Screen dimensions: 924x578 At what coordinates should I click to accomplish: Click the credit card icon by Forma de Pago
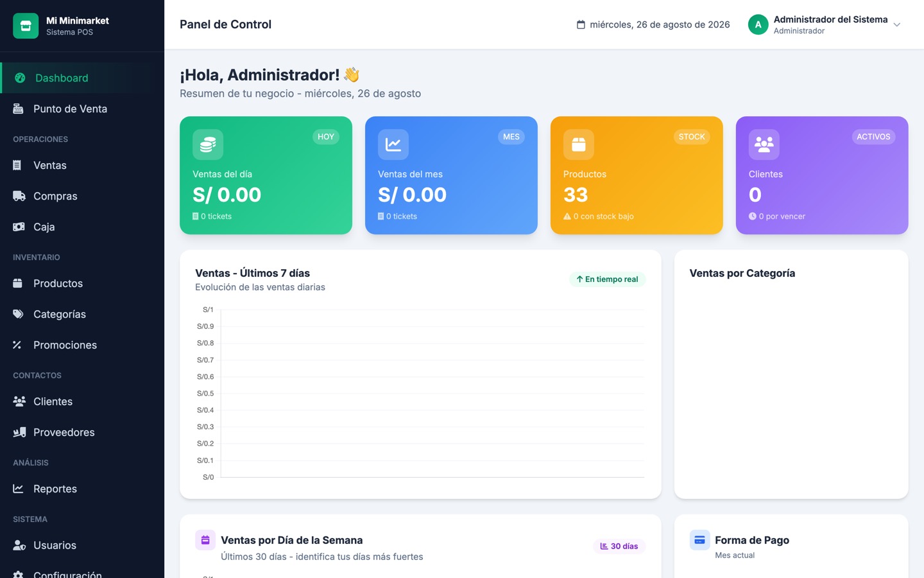[x=700, y=540]
